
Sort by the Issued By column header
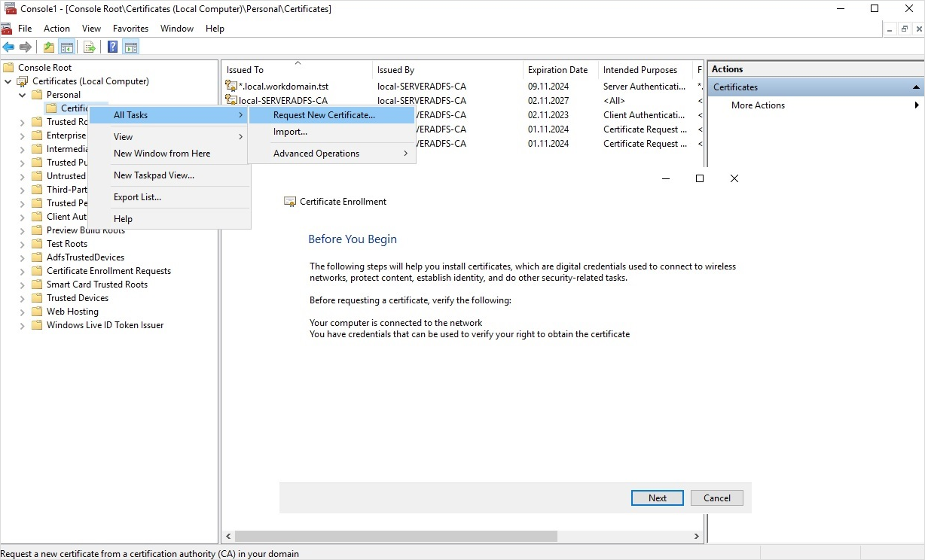pos(447,70)
